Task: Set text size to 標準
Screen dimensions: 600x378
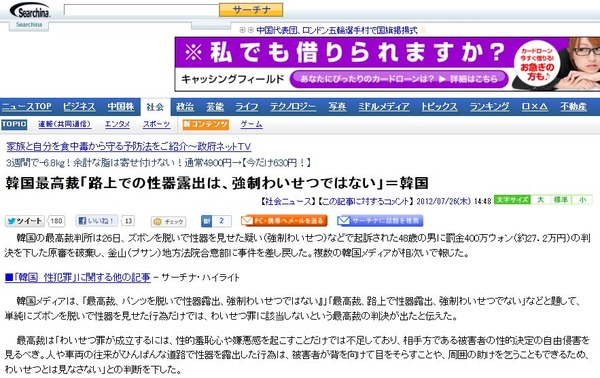Action: click(x=560, y=200)
